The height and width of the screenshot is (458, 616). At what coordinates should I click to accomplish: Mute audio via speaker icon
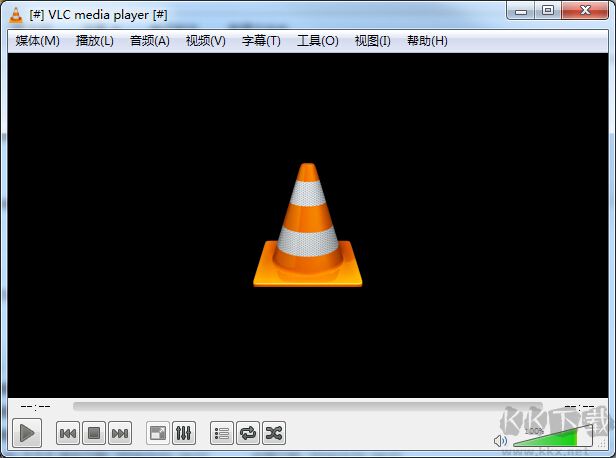click(x=500, y=440)
